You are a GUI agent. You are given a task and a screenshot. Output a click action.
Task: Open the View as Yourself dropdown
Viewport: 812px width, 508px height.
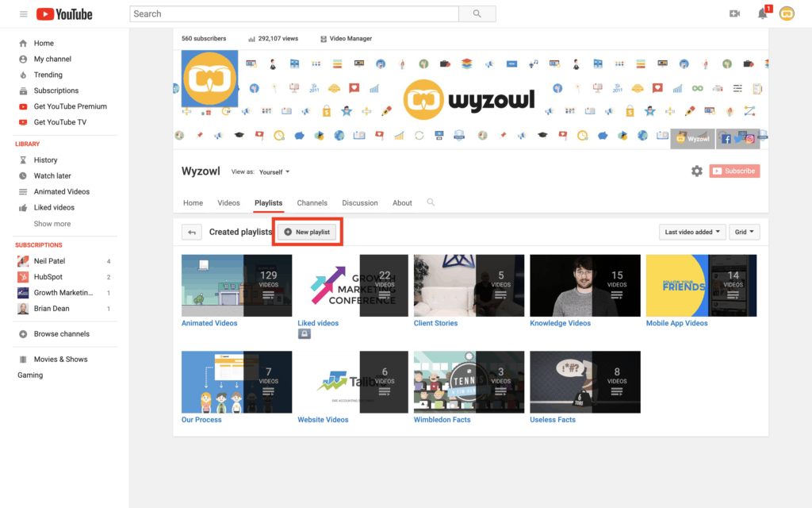[x=274, y=172]
